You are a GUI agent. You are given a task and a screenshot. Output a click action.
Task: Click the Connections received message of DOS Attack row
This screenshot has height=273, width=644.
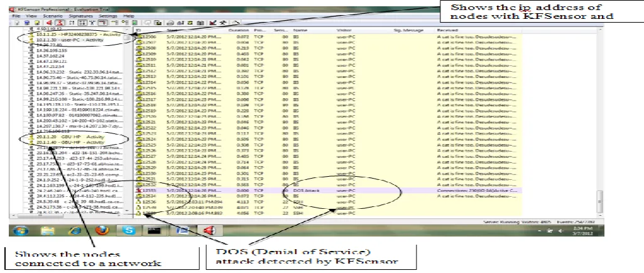[476, 191]
